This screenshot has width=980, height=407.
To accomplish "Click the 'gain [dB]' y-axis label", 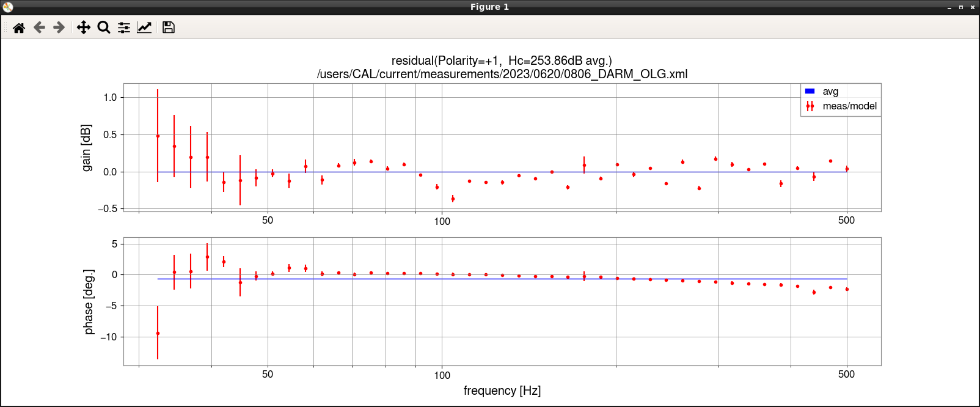I will (x=86, y=148).
